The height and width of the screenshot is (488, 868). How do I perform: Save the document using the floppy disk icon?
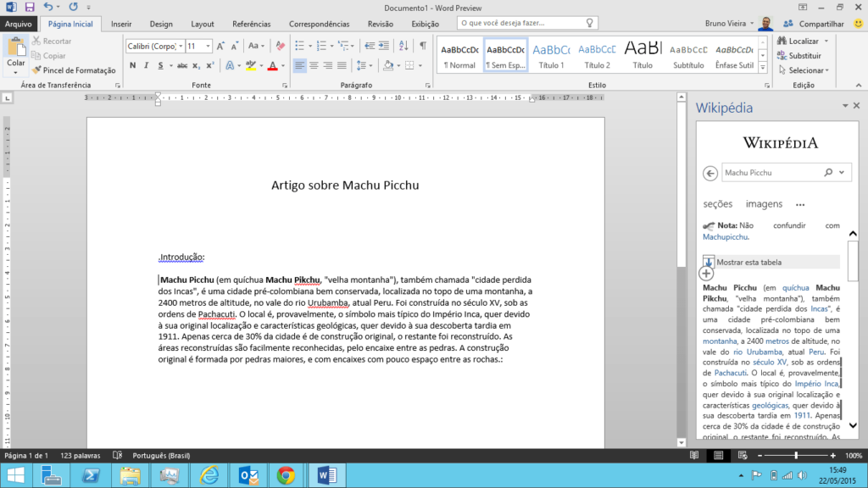30,7
